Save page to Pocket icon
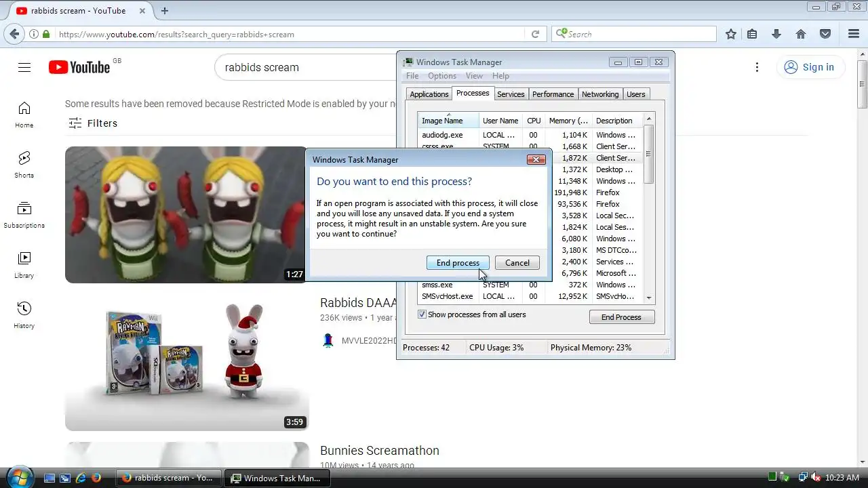Viewport: 868px width, 488px height. (x=825, y=34)
